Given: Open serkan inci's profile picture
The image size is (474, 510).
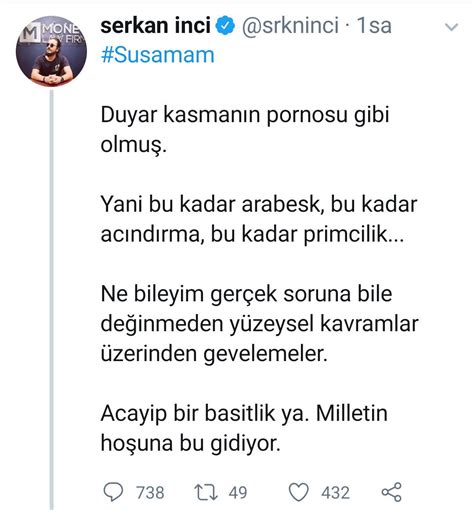Looking at the screenshot, I should click(x=51, y=51).
